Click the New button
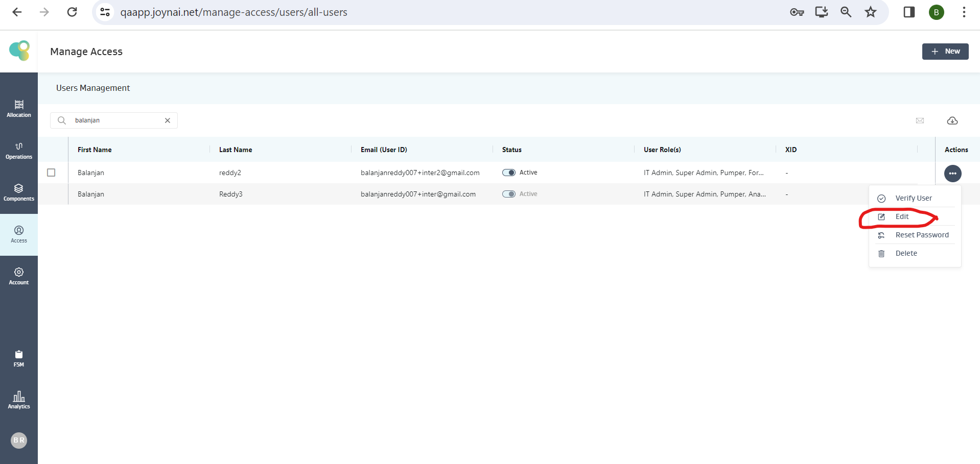 [945, 51]
